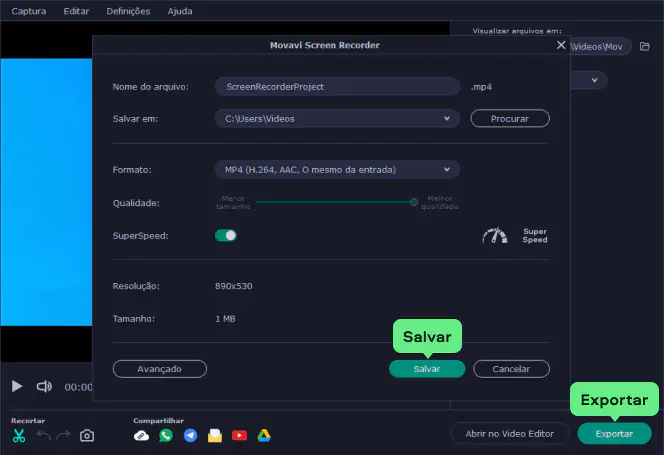Screen dimensions: 664x455
Task: Upload to Google Drive
Action: [264, 436]
